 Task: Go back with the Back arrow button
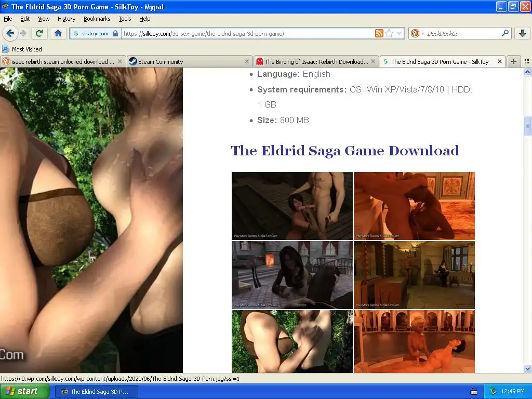click(10, 33)
